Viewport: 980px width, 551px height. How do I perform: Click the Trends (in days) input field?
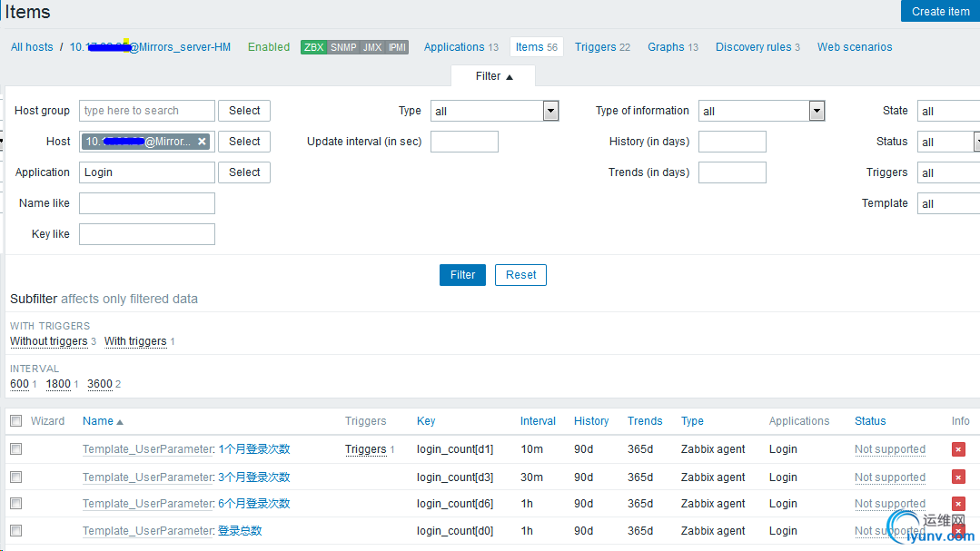(732, 172)
